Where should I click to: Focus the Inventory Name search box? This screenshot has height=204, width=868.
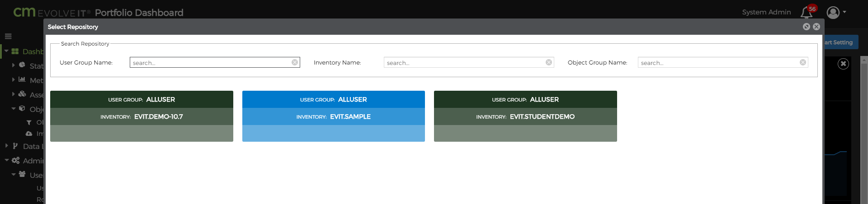(x=469, y=62)
